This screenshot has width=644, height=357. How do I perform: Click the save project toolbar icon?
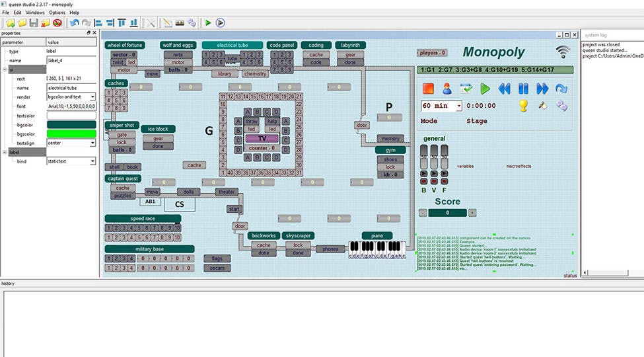[x=34, y=22]
